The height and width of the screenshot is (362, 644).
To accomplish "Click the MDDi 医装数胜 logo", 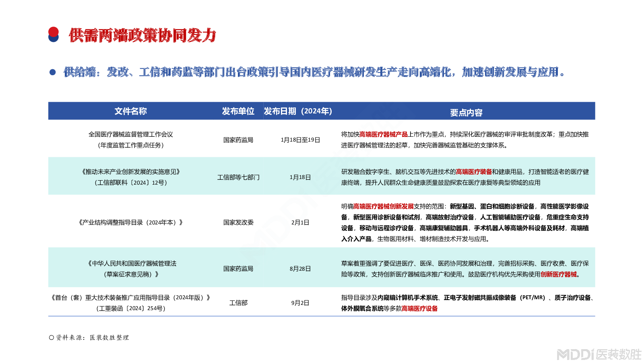I will [x=599, y=354].
